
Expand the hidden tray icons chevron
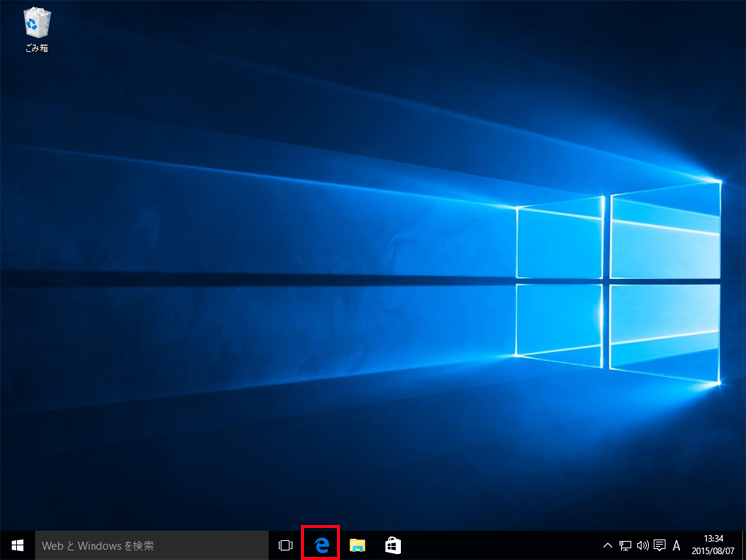608,545
